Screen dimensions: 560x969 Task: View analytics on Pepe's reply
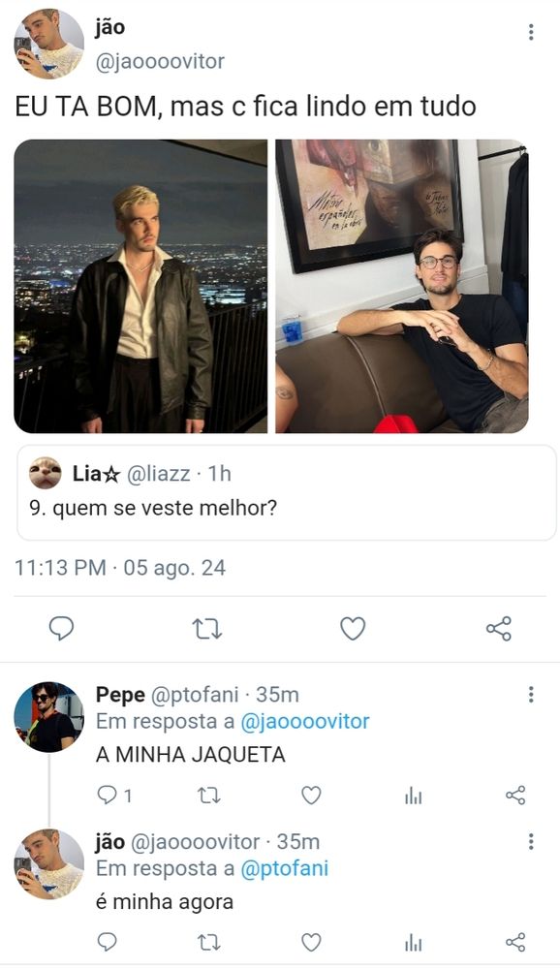tap(413, 795)
